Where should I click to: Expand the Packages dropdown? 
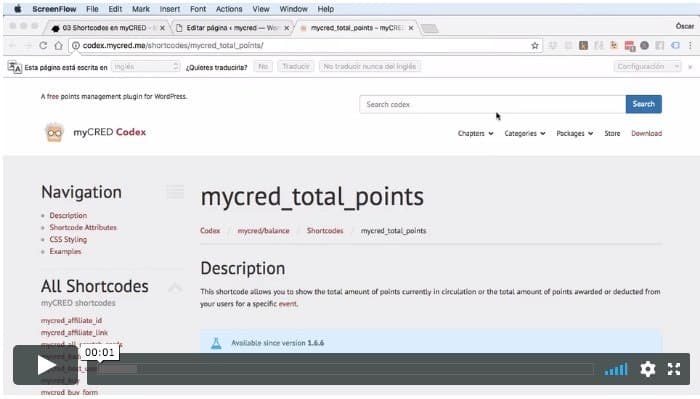[575, 133]
